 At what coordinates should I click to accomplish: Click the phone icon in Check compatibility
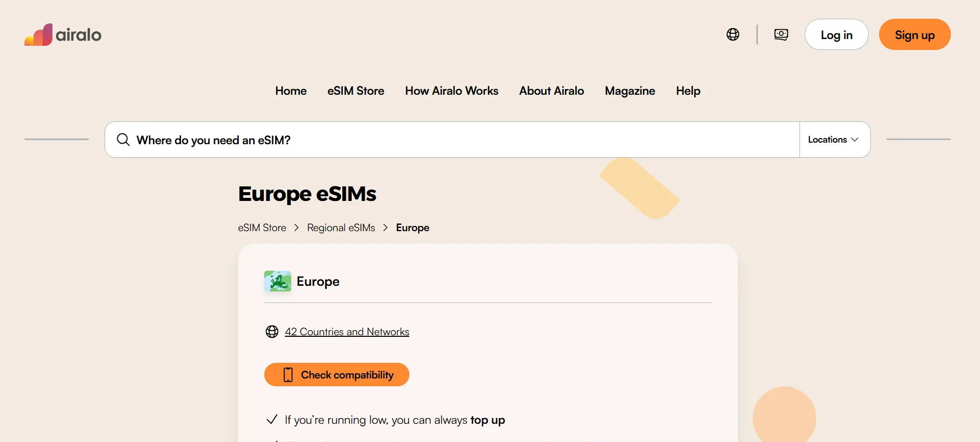coord(288,375)
